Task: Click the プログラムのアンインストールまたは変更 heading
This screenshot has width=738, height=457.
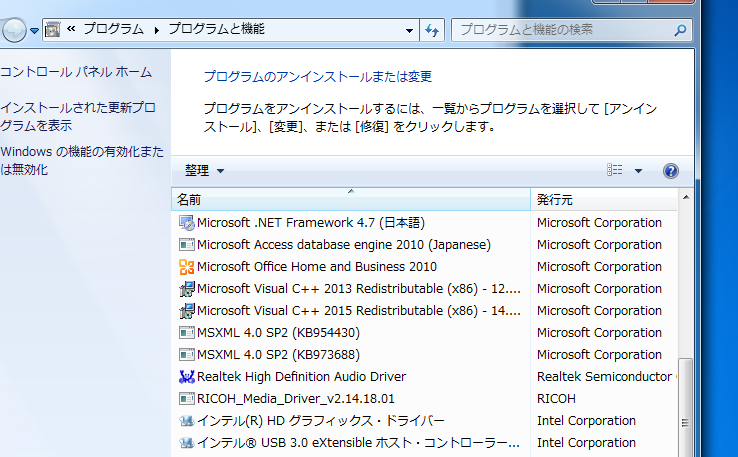Action: pos(318,76)
